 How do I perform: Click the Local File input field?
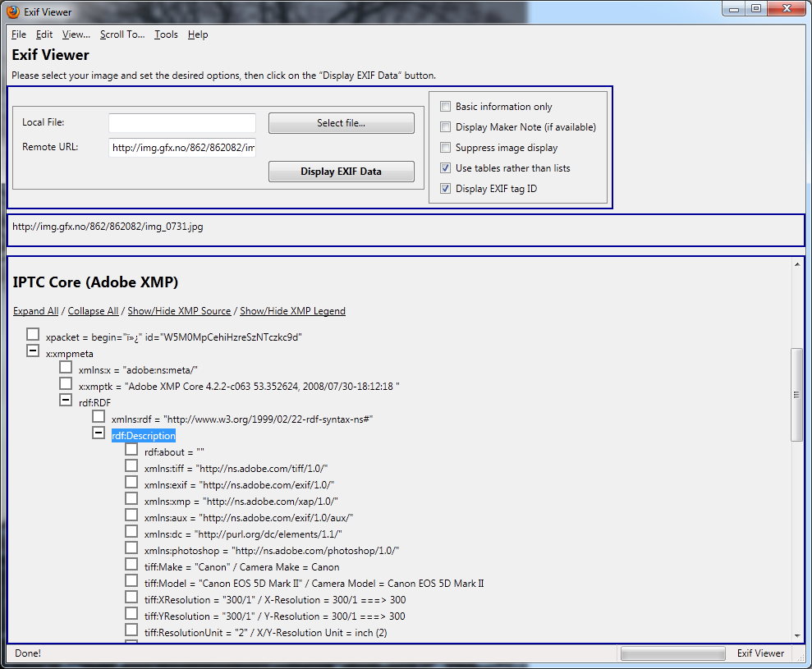click(182, 123)
